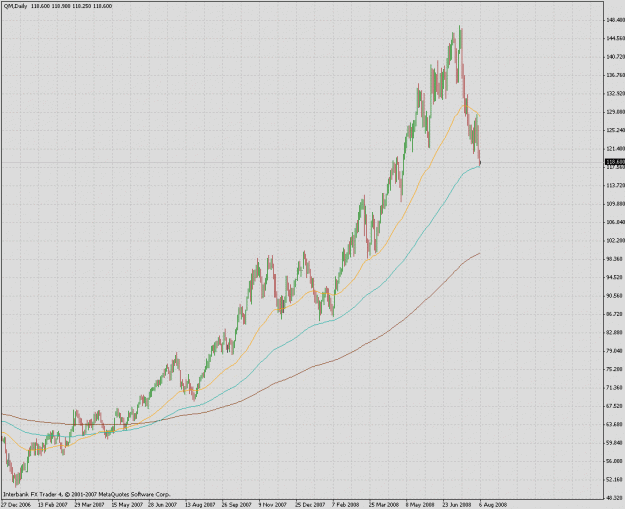
Task: Select the 8 May 2008 date label
Action: pos(420,505)
